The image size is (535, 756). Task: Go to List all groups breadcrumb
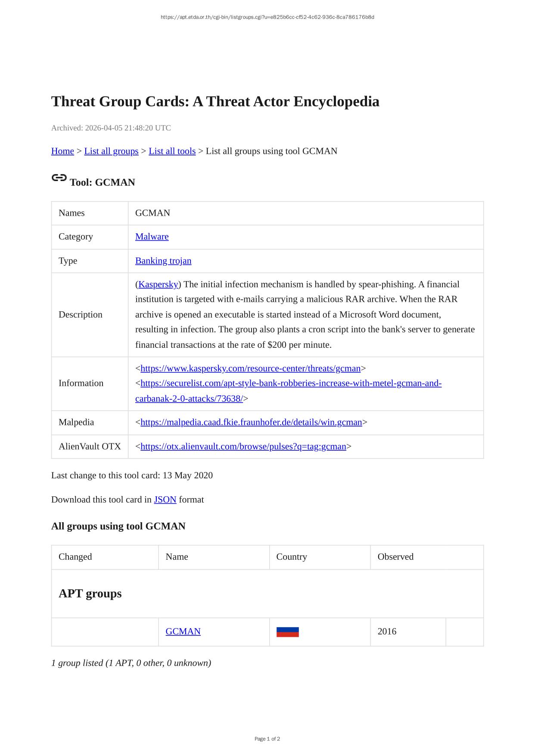(x=111, y=151)
